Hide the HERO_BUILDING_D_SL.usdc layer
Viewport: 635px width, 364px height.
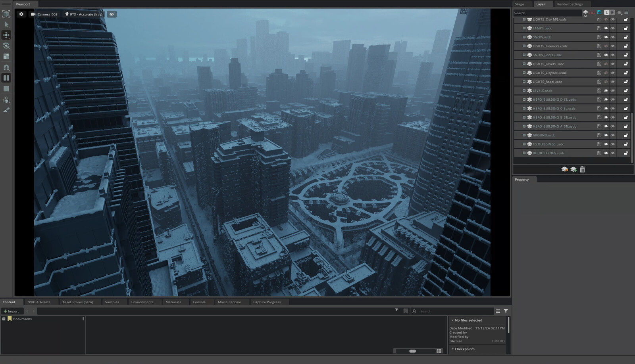tap(606, 100)
